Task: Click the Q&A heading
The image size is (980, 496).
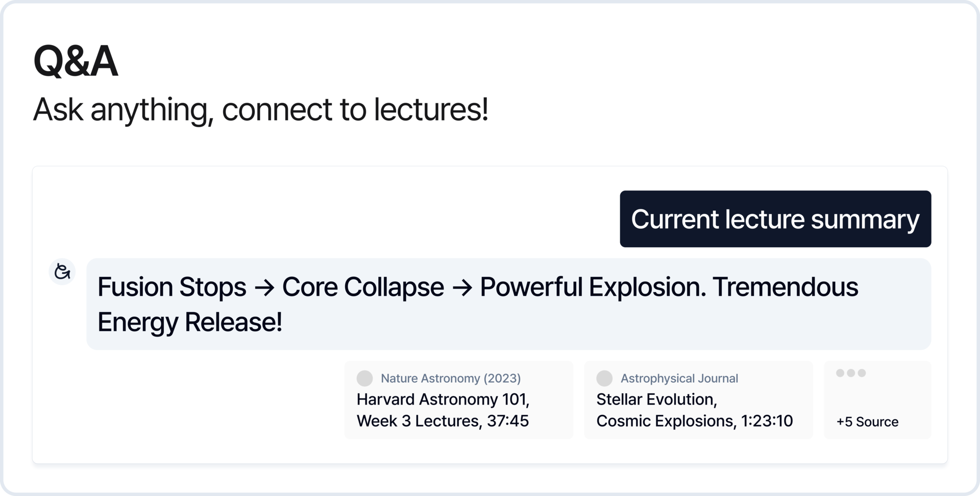Action: click(x=76, y=61)
